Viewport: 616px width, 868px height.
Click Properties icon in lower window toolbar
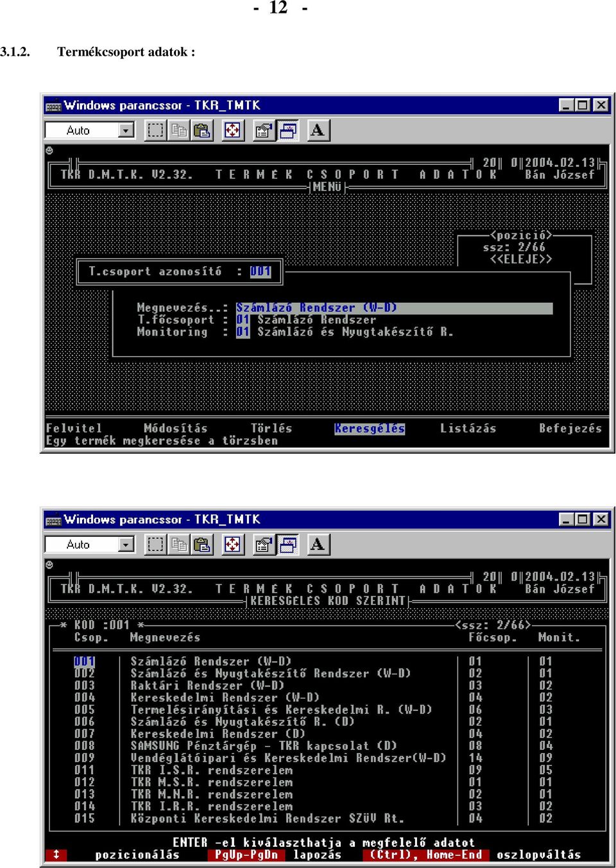(x=263, y=545)
